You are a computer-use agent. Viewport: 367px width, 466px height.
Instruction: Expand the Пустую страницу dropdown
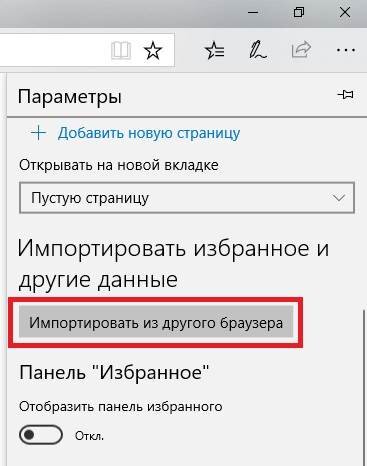click(x=187, y=198)
